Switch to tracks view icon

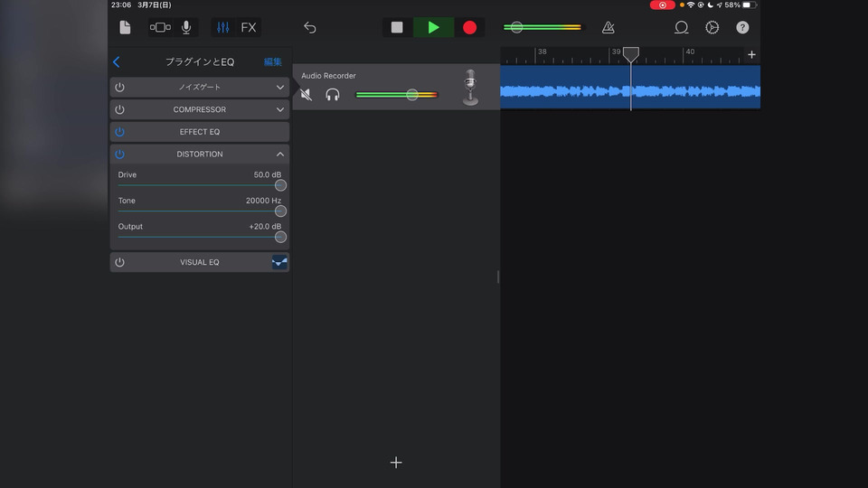(160, 27)
